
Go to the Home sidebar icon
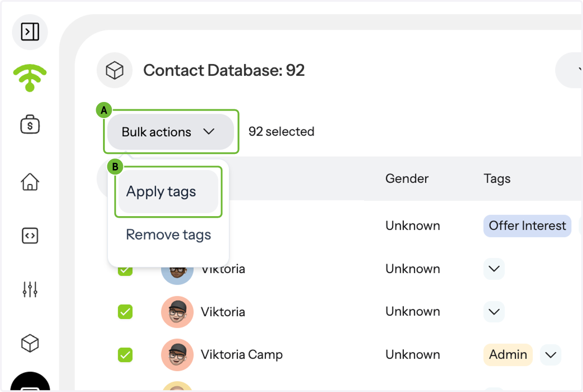click(30, 182)
